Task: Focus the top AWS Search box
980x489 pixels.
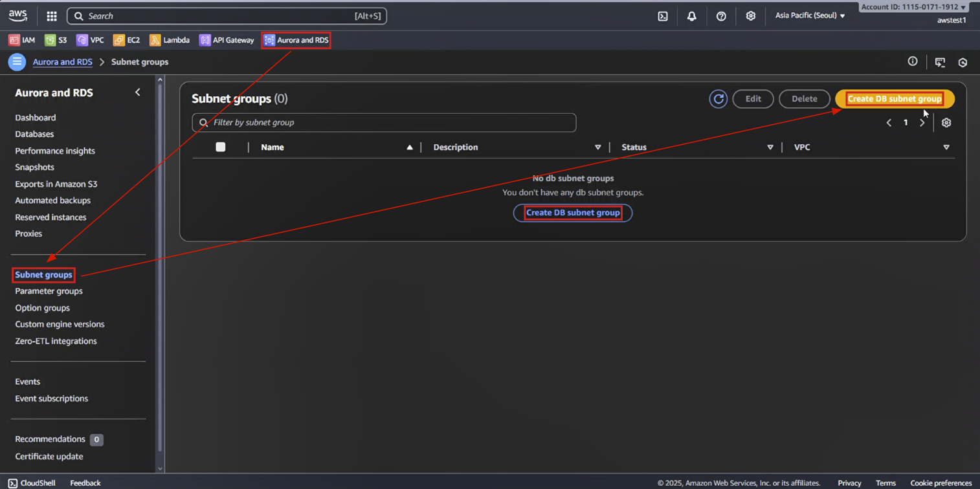Action: (x=227, y=16)
